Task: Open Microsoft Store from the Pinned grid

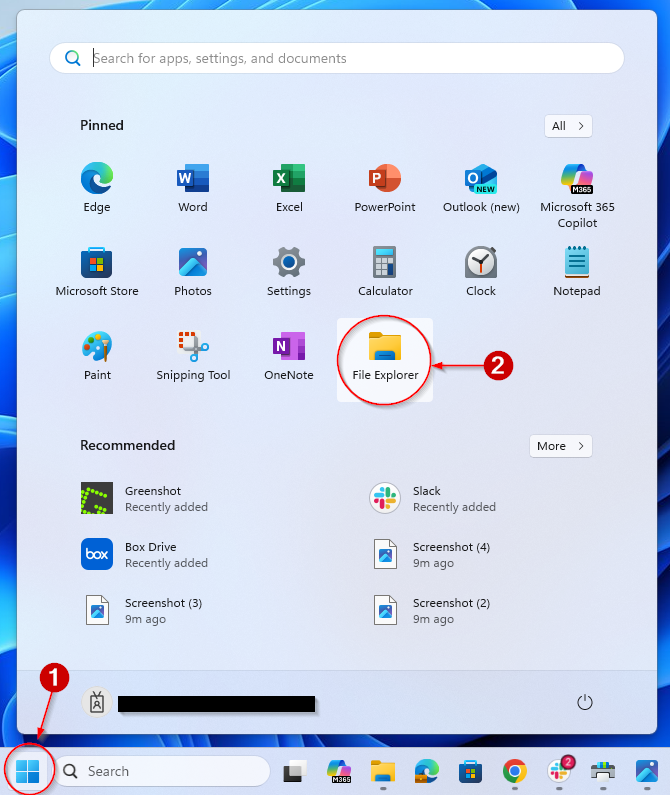Action: (97, 272)
